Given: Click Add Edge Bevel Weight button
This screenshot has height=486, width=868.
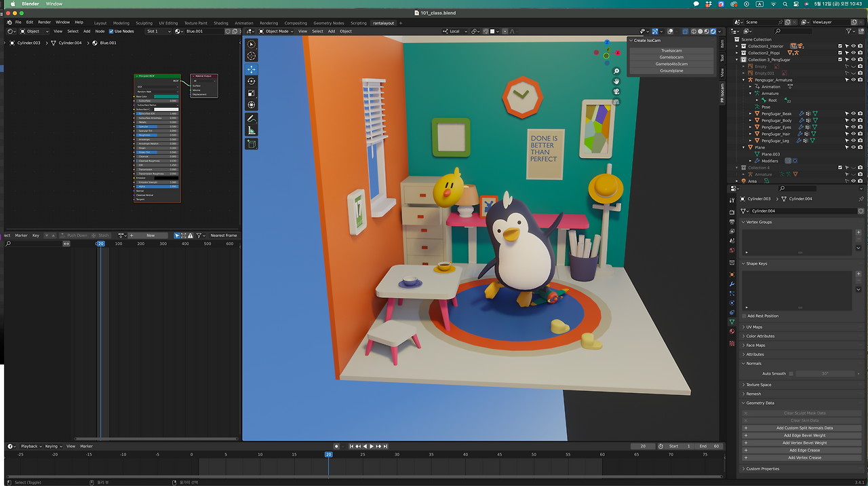Looking at the screenshot, I should (x=802, y=435).
